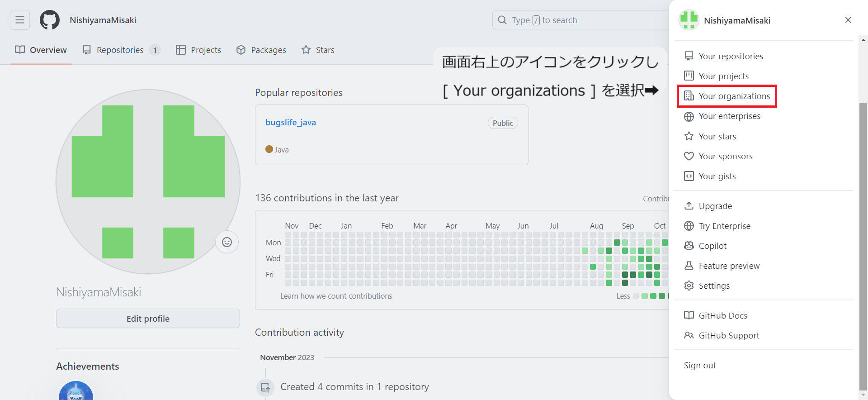The height and width of the screenshot is (400, 868).
Task: Click the Java language label
Action: pyautogui.click(x=282, y=150)
